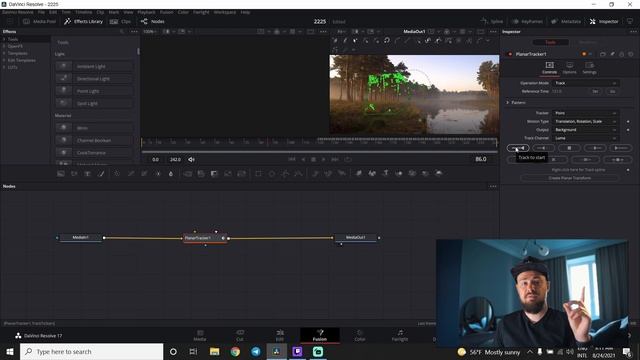Image resolution: width=640 pixels, height=360 pixels.
Task: Toggle the Output keyframe dot
Action: [628, 130]
